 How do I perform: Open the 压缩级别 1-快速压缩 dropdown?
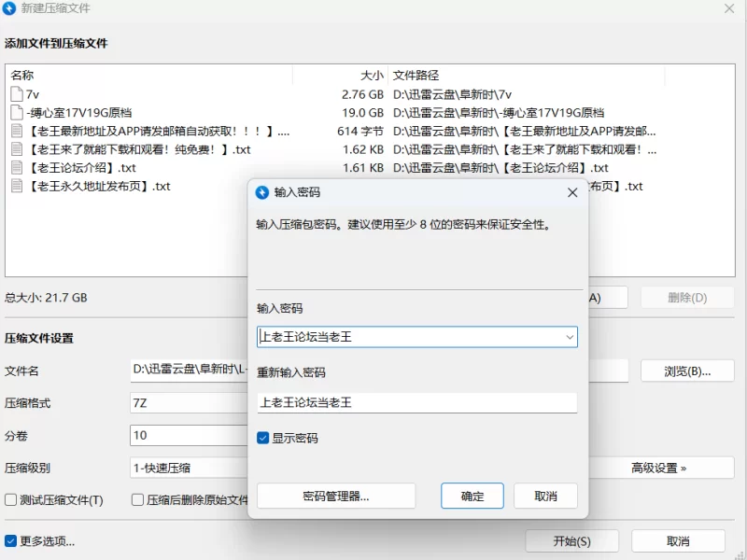tap(189, 468)
